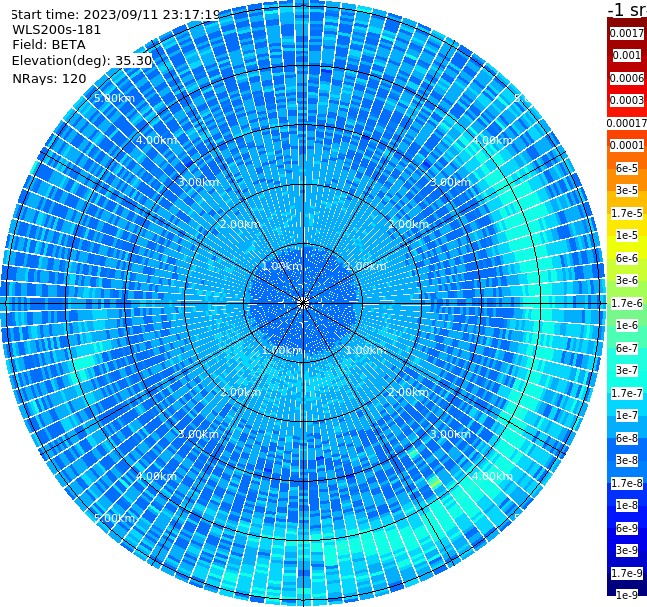Click the Start time 2023/09/11 23:17:19 text
Screen dimensions: 647x607
(115, 15)
